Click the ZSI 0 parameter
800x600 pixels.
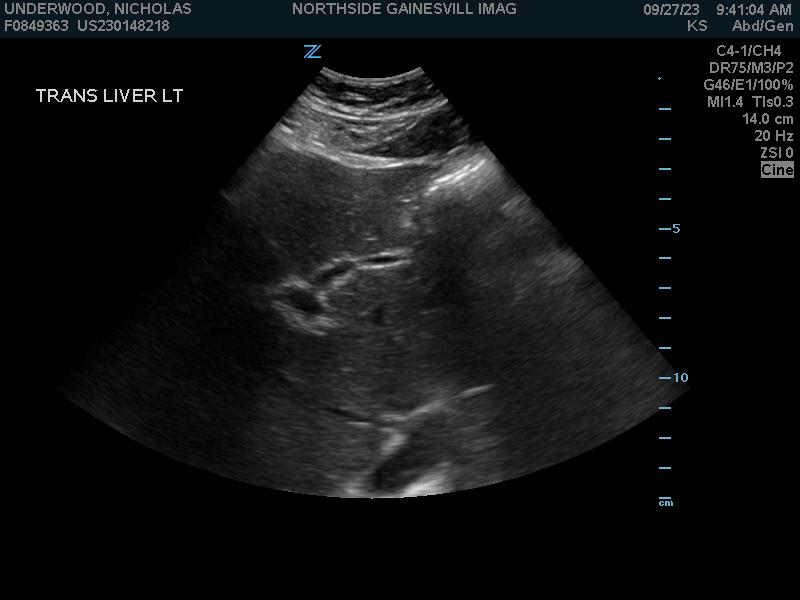tap(777, 153)
